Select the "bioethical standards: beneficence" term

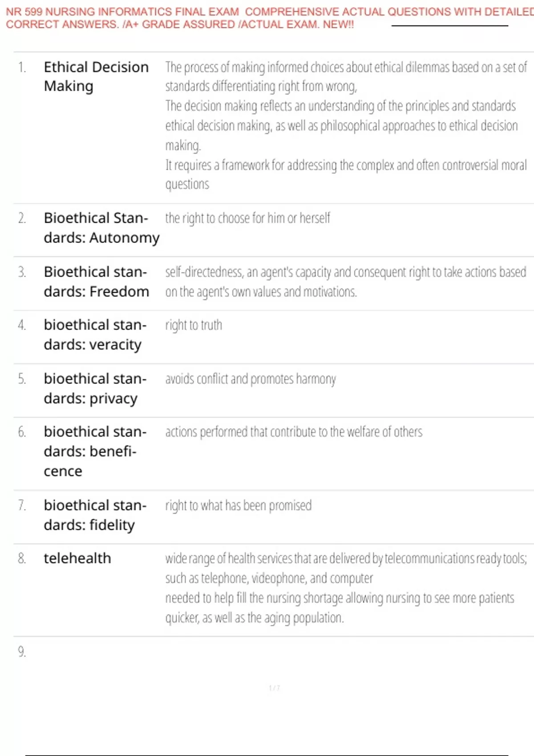[x=95, y=451]
